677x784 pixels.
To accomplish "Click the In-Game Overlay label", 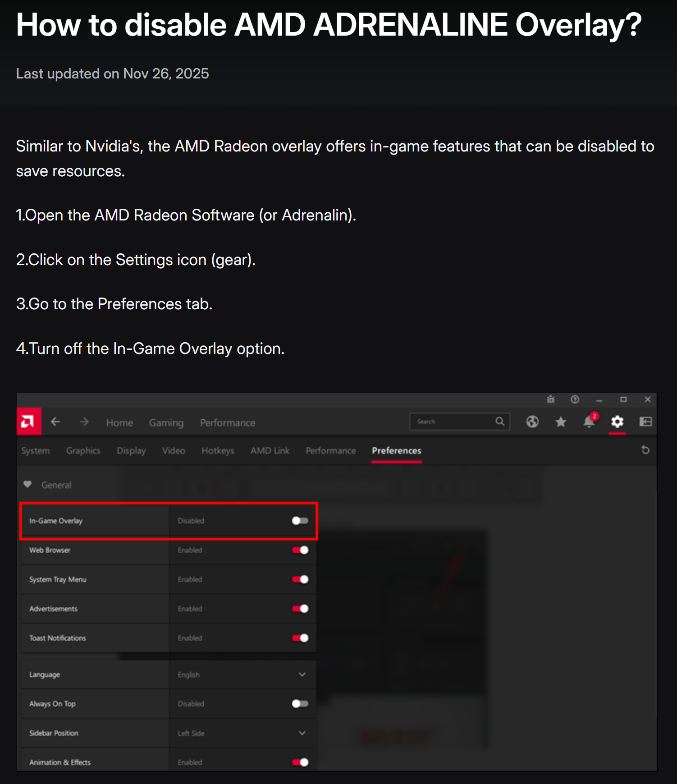I will pyautogui.click(x=56, y=521).
